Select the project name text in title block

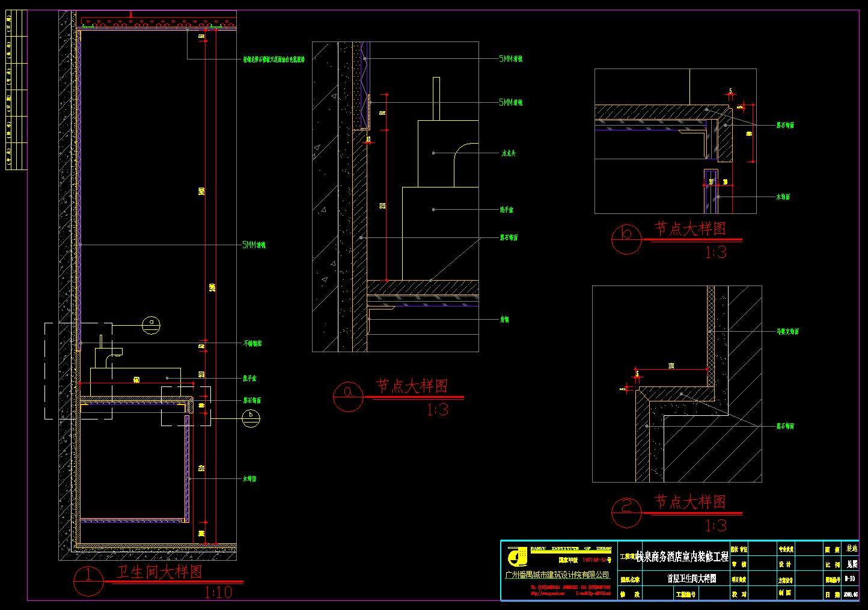(682, 557)
